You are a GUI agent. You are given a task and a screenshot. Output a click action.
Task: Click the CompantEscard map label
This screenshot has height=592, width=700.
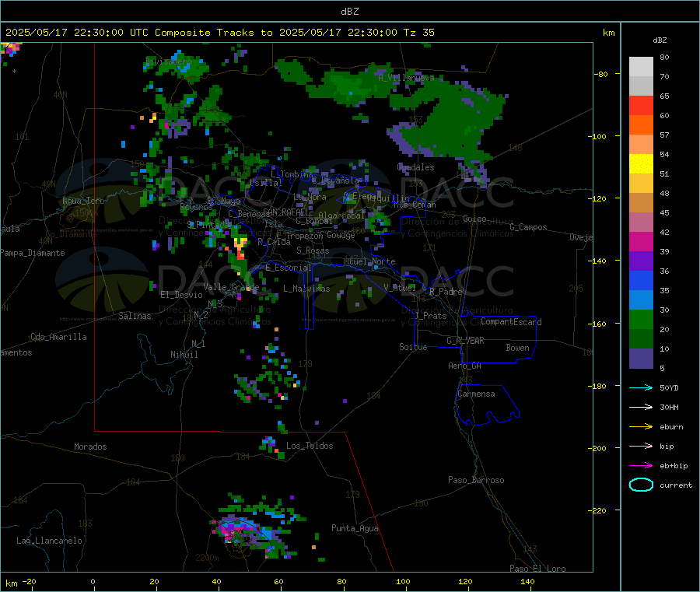(x=511, y=322)
